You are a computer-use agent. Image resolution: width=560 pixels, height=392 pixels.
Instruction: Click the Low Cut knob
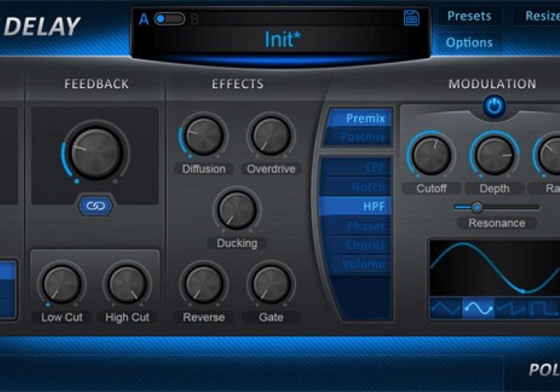pyautogui.click(x=62, y=284)
